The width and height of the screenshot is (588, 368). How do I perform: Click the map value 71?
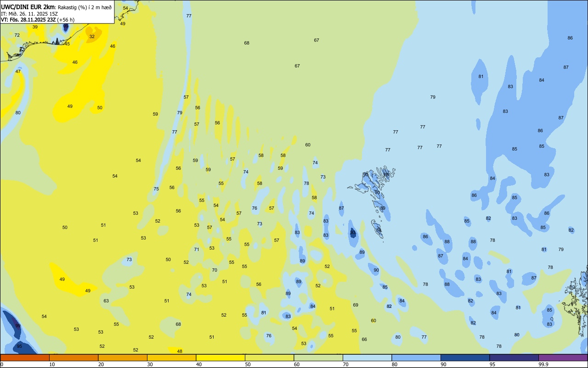tap(197, 249)
